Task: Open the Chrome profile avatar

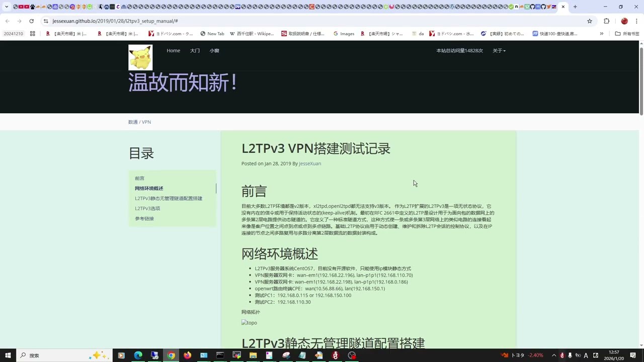Action: (624, 21)
